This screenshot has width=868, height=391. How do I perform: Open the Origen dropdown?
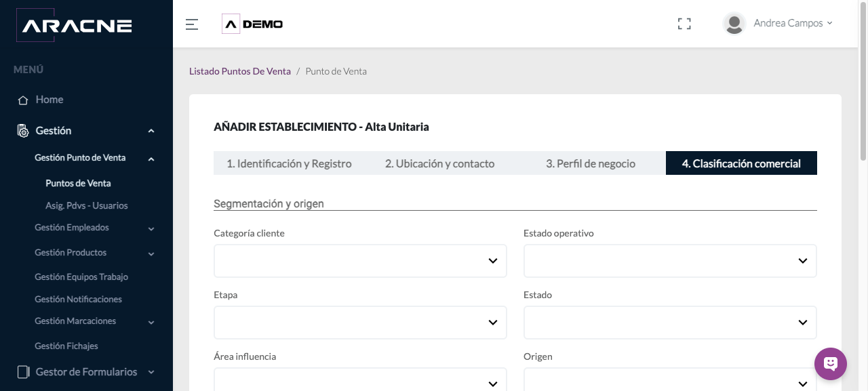coord(670,379)
